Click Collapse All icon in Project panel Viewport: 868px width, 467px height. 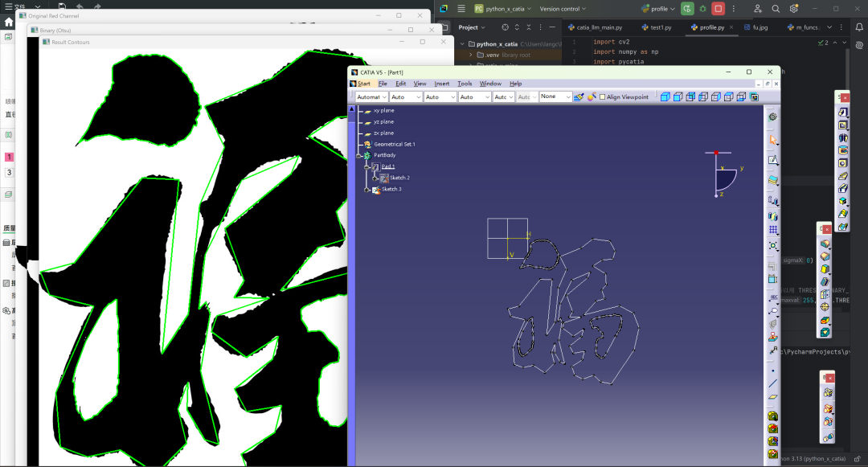pos(529,27)
